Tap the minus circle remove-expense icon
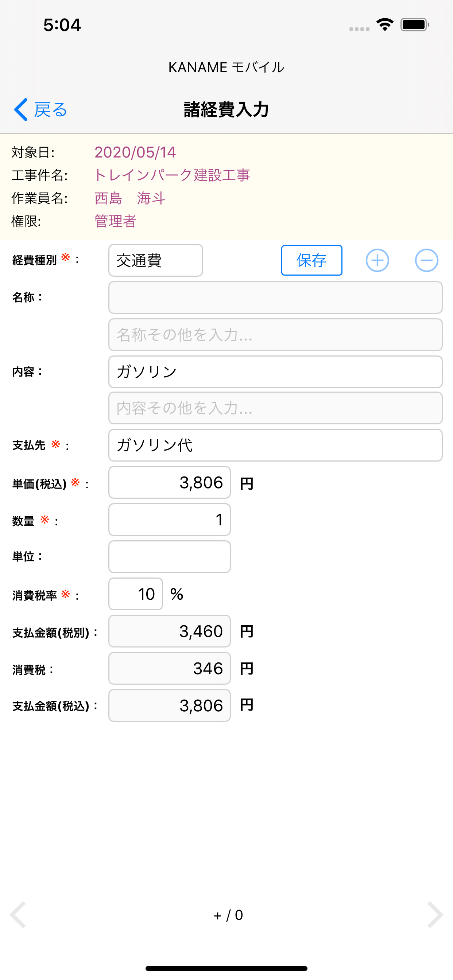This screenshot has width=453, height=980. tap(426, 260)
